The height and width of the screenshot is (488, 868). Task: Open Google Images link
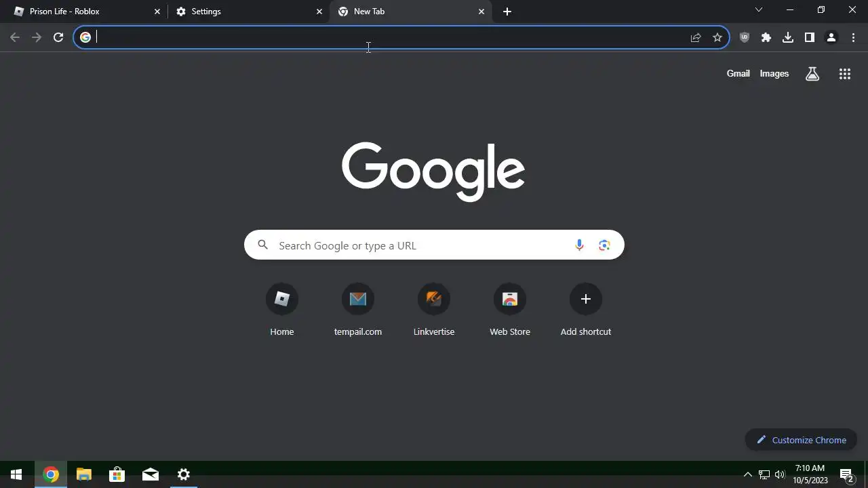coord(774,73)
